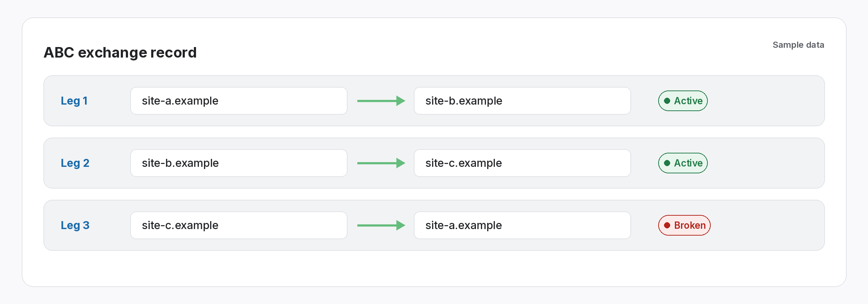Open the Leg 1 label link
The image size is (868, 304).
point(74,101)
